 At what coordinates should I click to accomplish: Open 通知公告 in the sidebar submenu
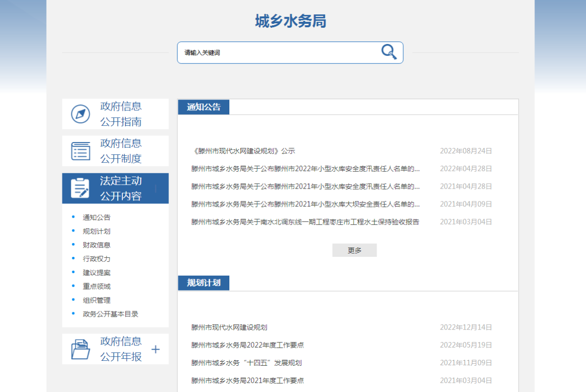point(97,217)
